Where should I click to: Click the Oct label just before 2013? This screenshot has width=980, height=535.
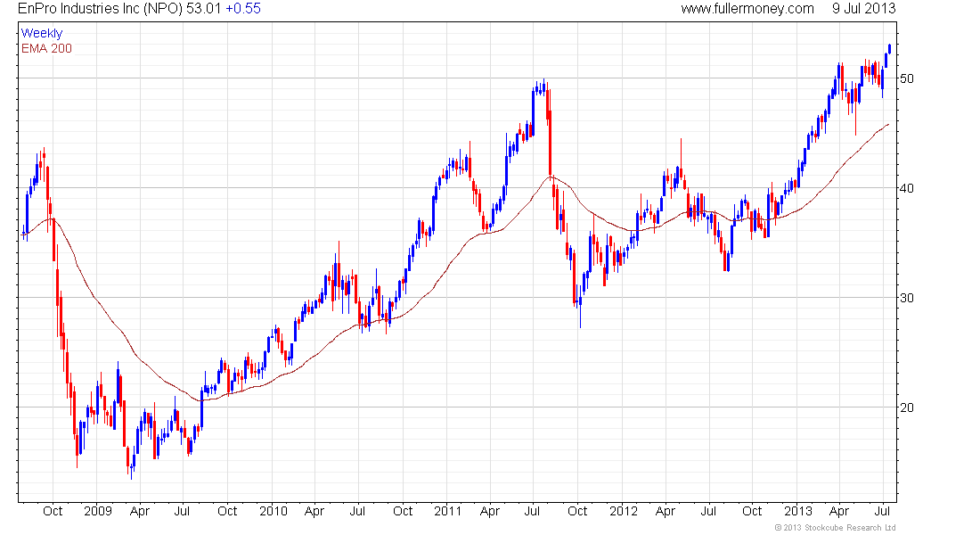tap(752, 511)
